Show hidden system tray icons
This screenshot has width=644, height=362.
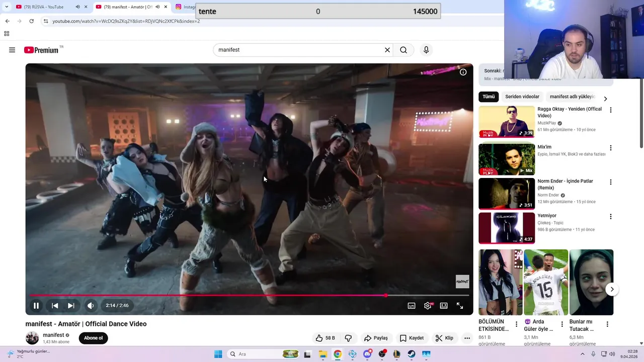click(x=583, y=354)
